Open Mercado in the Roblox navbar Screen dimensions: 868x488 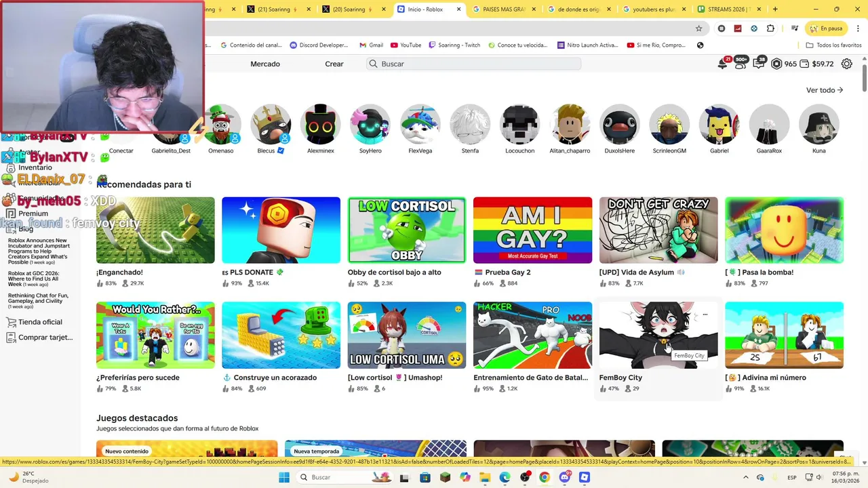(x=265, y=64)
